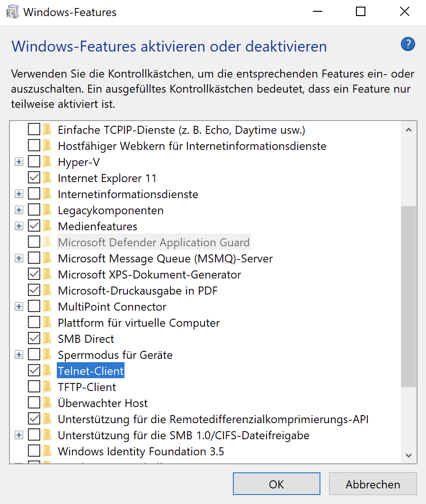Uncheck the Microsoft XPS-Dokument-Generator checkbox

34,274
